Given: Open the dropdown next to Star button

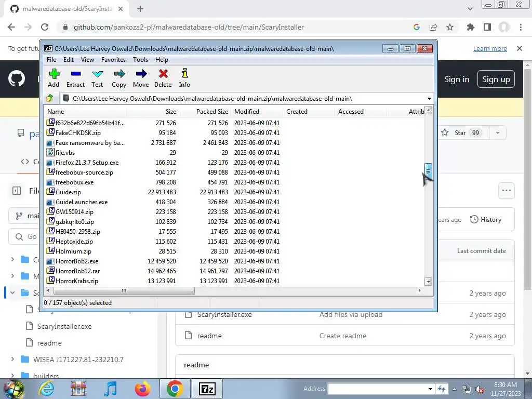Looking at the screenshot, I should tap(498, 132).
